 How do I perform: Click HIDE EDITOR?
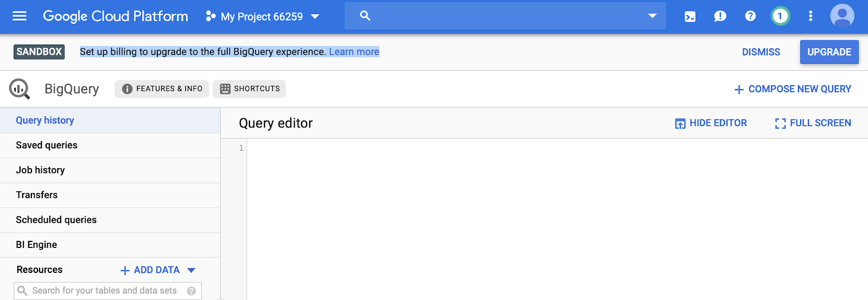pos(711,123)
